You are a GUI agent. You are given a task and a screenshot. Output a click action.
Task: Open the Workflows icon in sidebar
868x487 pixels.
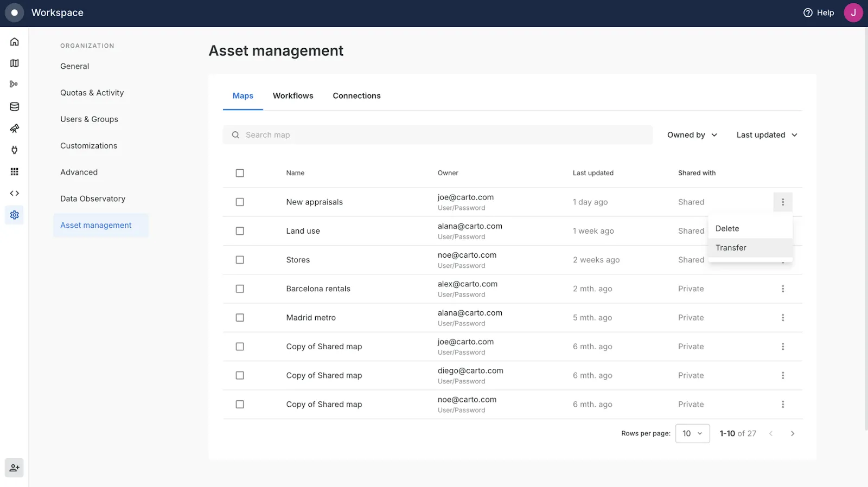[x=14, y=84]
